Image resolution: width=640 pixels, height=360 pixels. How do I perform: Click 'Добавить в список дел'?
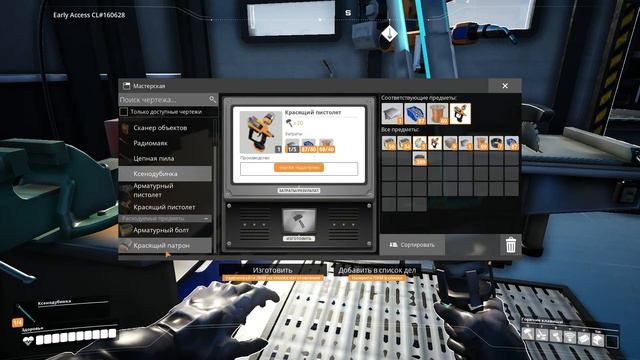tap(377, 270)
